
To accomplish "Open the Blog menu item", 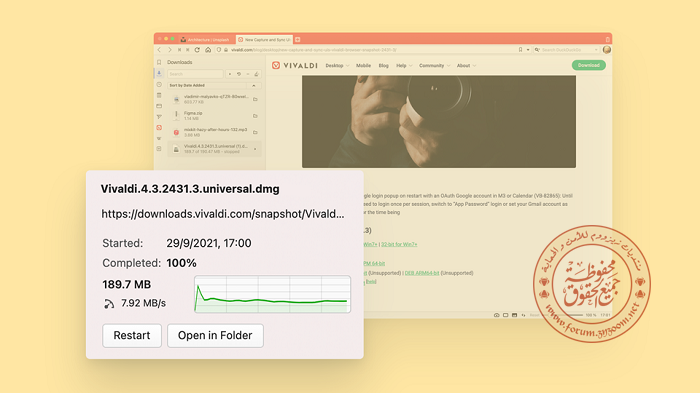I will [x=383, y=66].
